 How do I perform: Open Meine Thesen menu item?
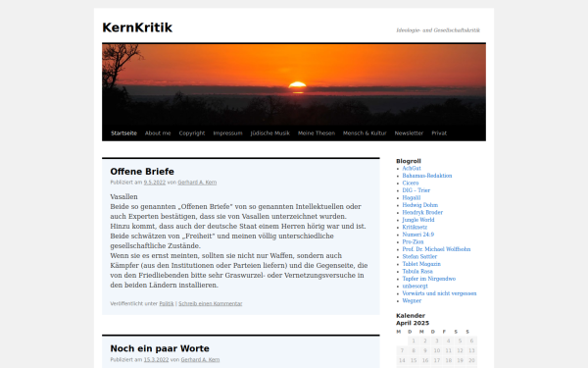pos(317,132)
